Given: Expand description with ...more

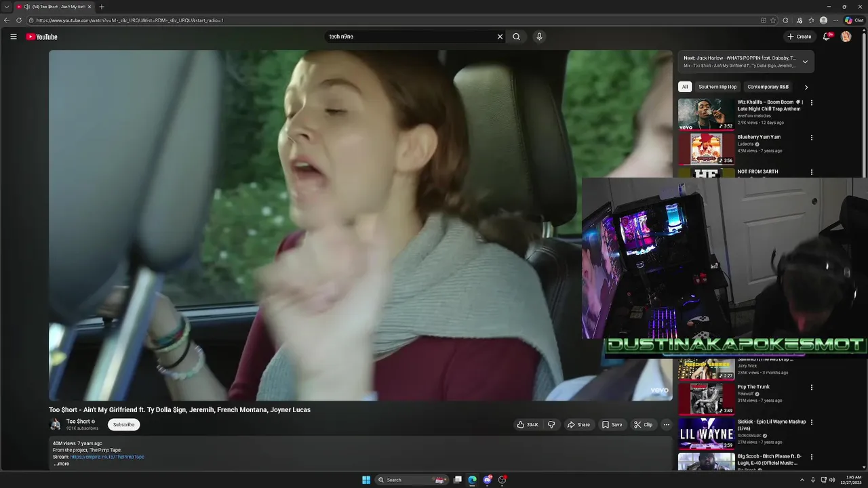Looking at the screenshot, I should click(62, 464).
